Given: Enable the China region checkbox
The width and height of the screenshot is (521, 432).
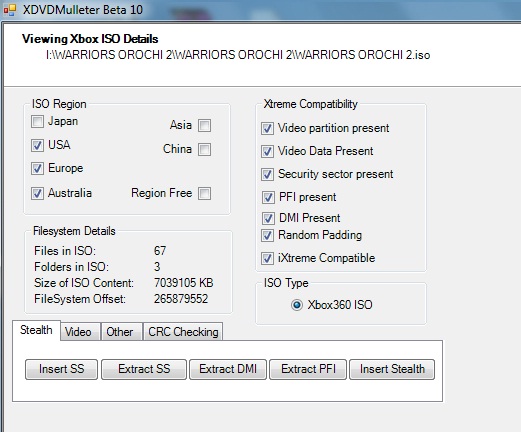Looking at the screenshot, I should click(x=204, y=149).
